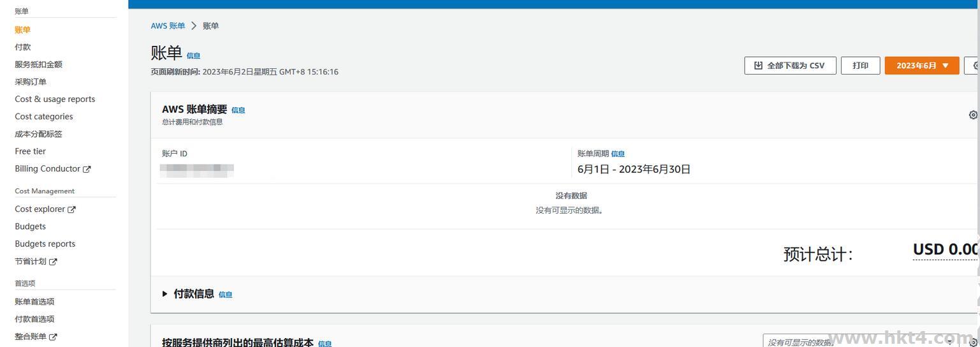
Task: Open Cost categories page
Action: tap(44, 116)
